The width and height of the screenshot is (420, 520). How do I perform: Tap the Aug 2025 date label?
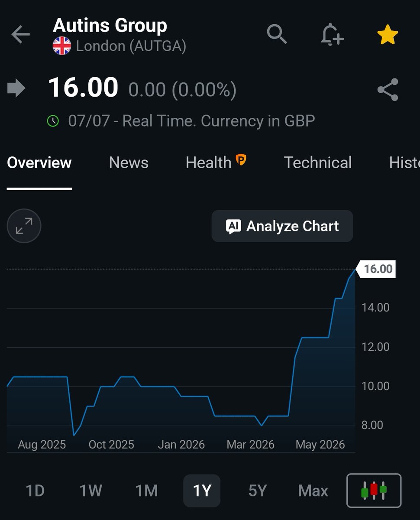[x=42, y=445]
